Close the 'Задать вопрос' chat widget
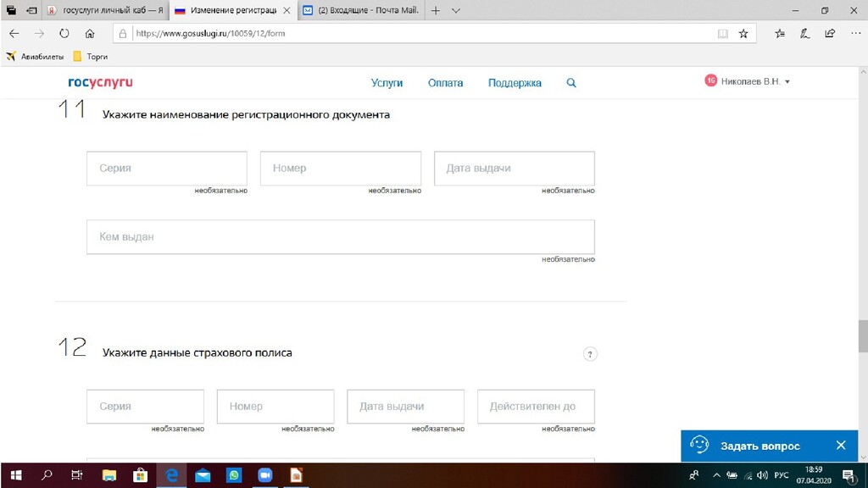 841,446
